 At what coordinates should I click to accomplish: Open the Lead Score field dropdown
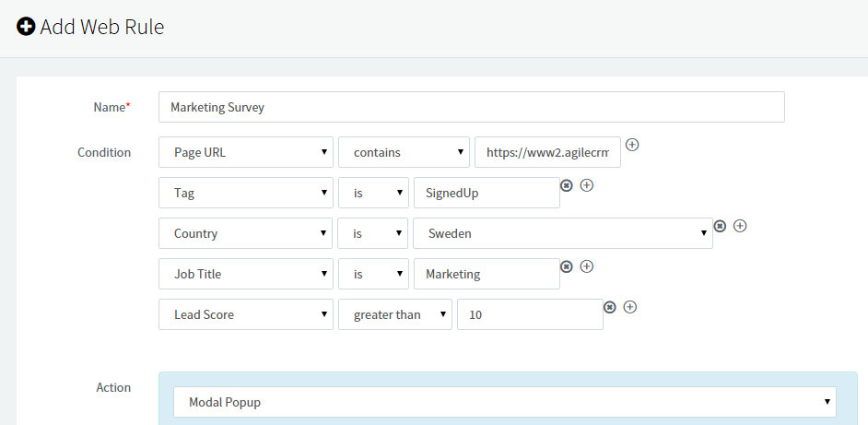pos(246,314)
